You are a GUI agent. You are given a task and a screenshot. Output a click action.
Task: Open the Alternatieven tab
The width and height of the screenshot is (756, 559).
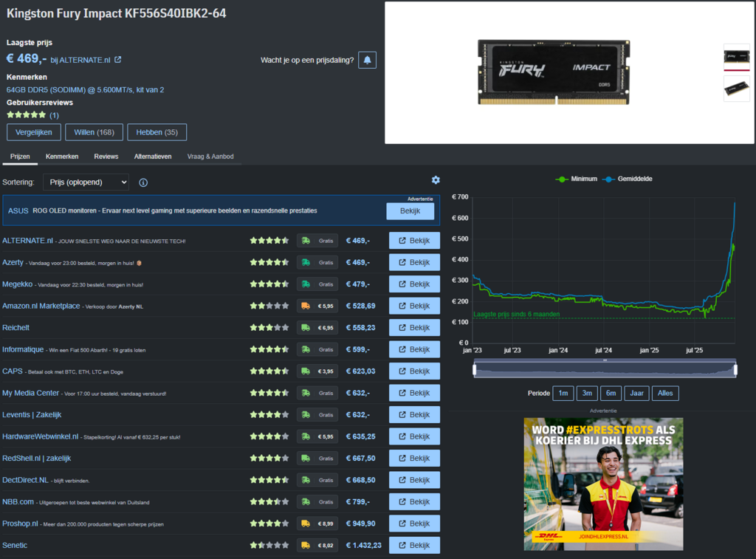(152, 157)
